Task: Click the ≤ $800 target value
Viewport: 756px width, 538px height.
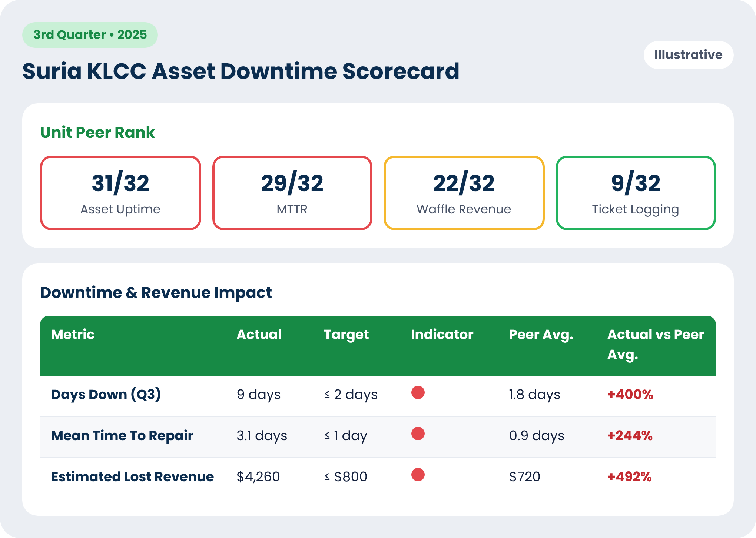Action: pos(345,477)
